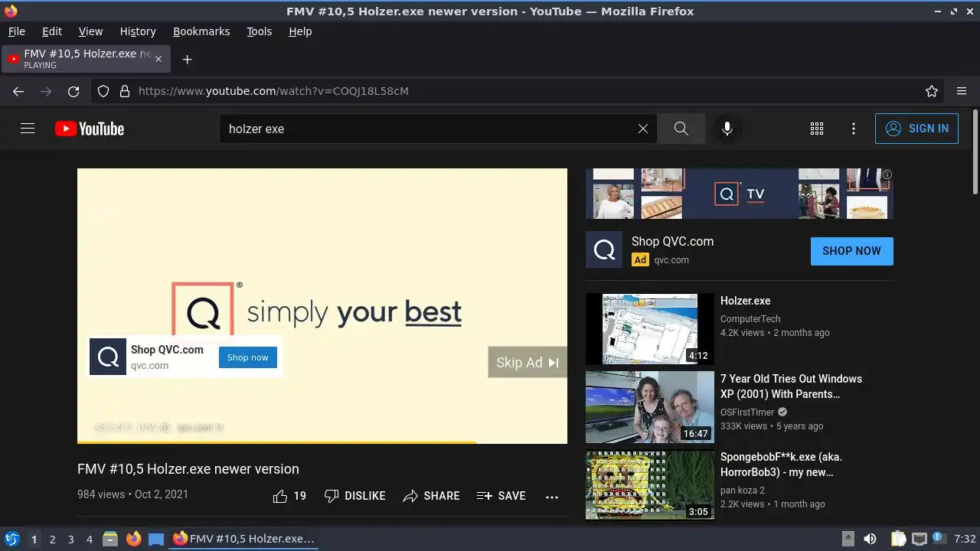
Task: Launch file manager from taskbar
Action: [110, 539]
